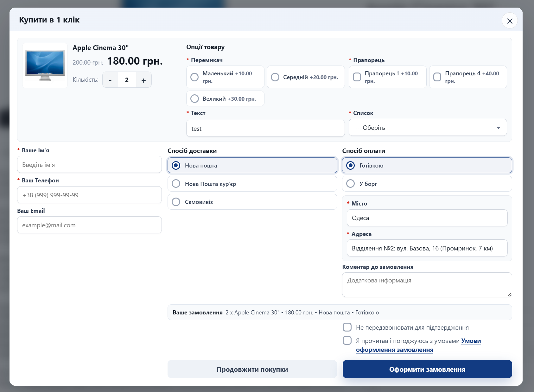Check the agree with terms checkbox

tap(347, 340)
